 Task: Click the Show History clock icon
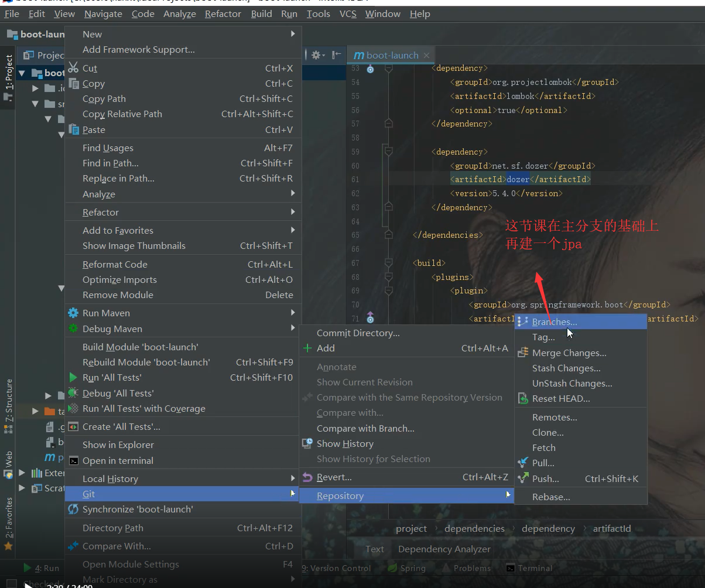click(307, 443)
